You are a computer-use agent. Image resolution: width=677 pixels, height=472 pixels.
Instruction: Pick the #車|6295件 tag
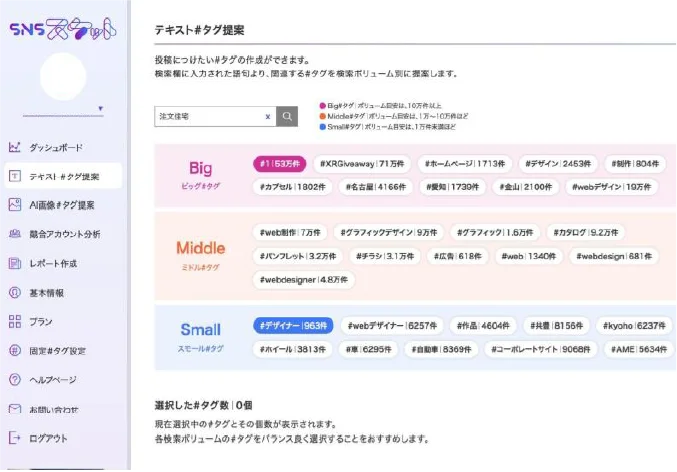point(368,349)
